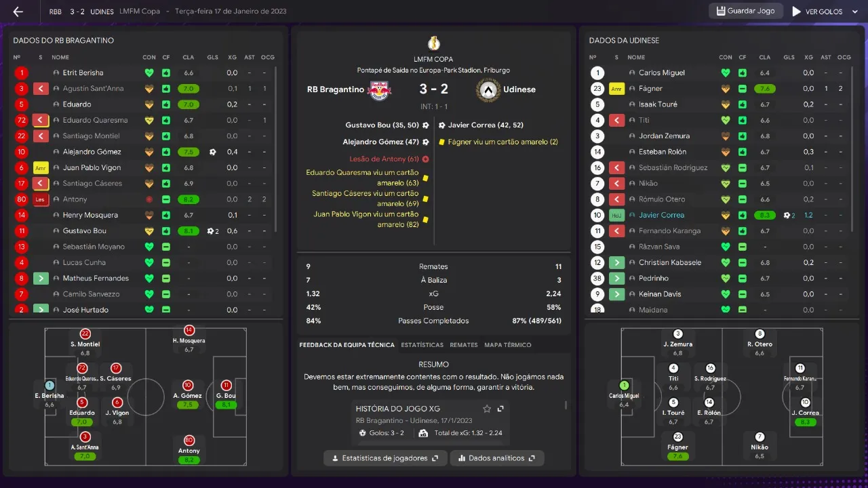
Task: Select Antony's marker on the Bragantino pitch
Action: point(189,441)
